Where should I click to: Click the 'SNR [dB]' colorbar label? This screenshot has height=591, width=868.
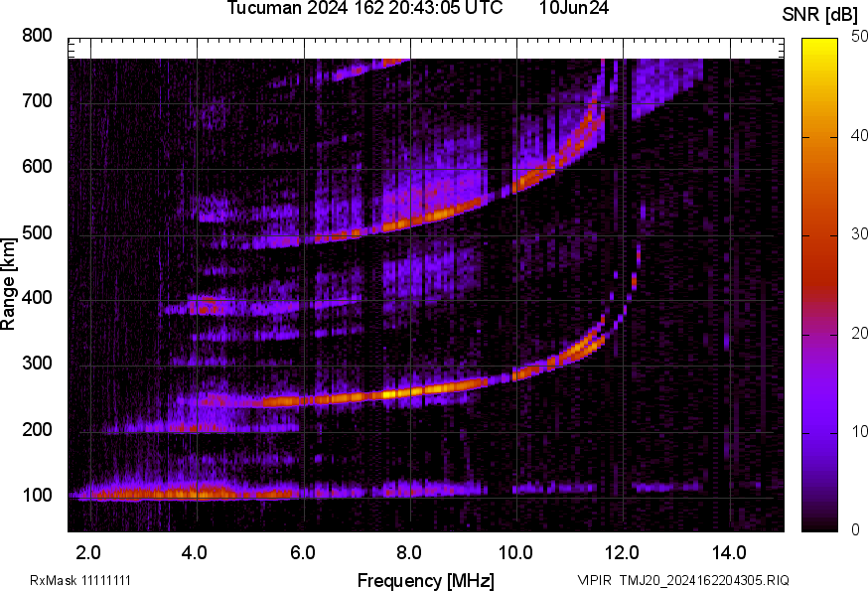click(x=820, y=15)
